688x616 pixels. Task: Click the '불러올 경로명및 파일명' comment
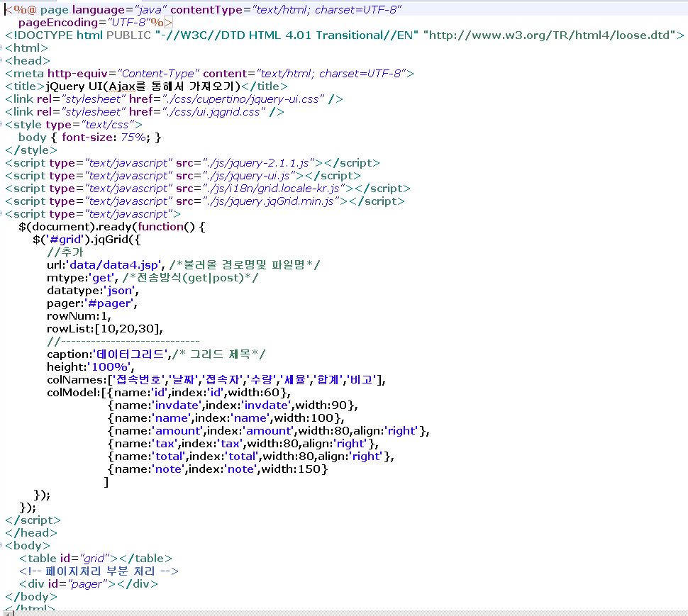(245, 265)
